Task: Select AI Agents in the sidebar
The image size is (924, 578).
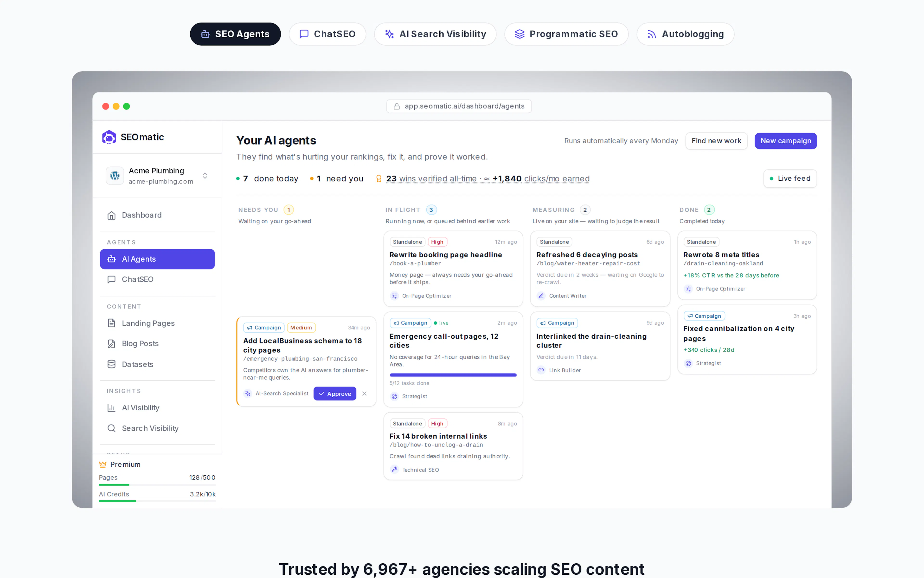Action: coord(157,259)
